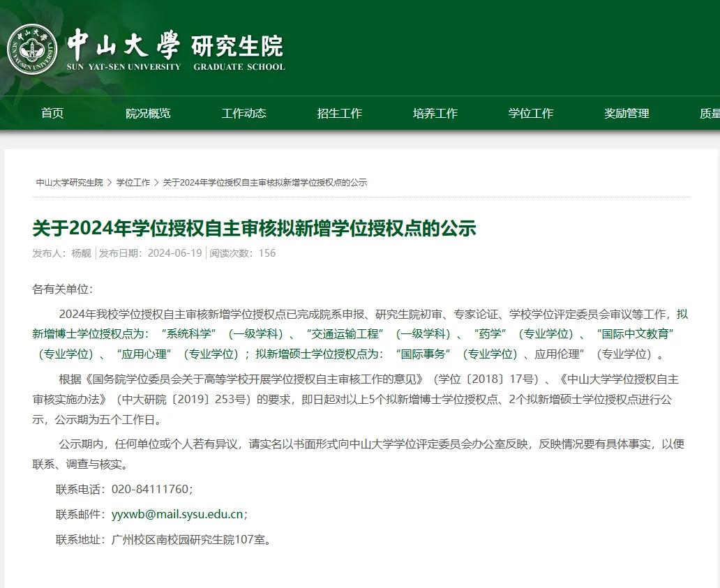Click the Sun Yat-sen University emblem logo

(33, 49)
